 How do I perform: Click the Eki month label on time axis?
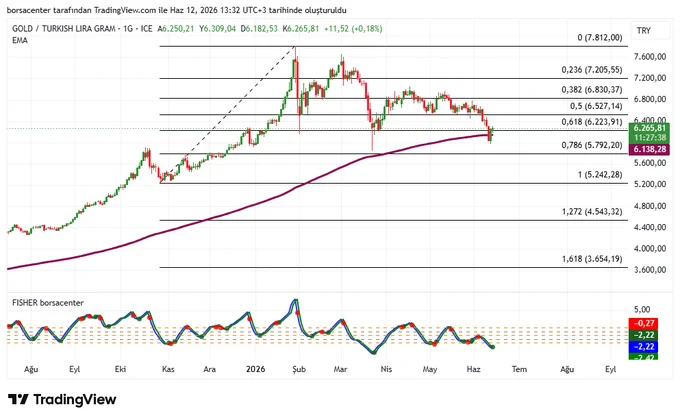[x=120, y=369]
